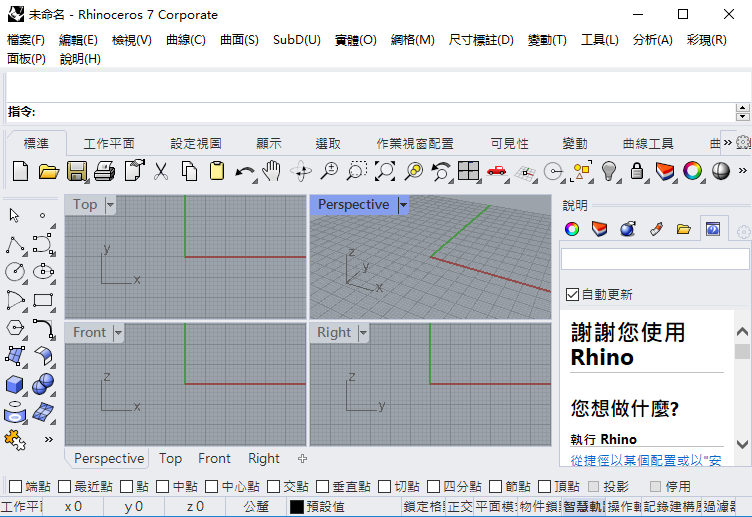Screen dimensions: 752x517
Task: Toggle the 切點 osnap checkbox
Action: tap(384, 487)
